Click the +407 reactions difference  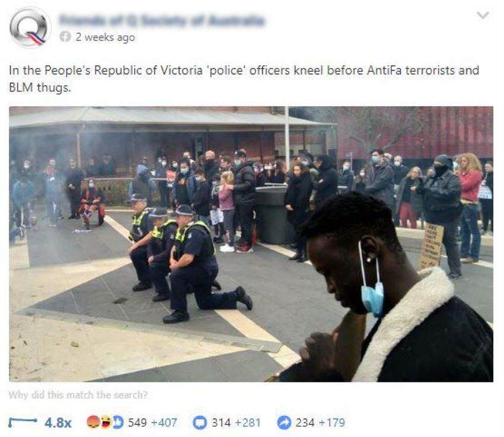pyautogui.click(x=164, y=423)
